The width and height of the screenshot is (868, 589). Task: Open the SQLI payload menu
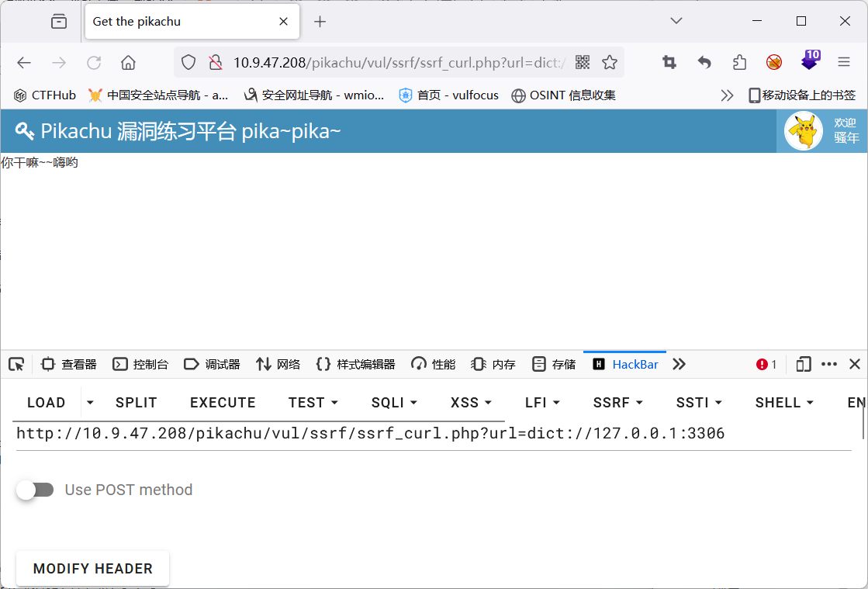point(393,402)
